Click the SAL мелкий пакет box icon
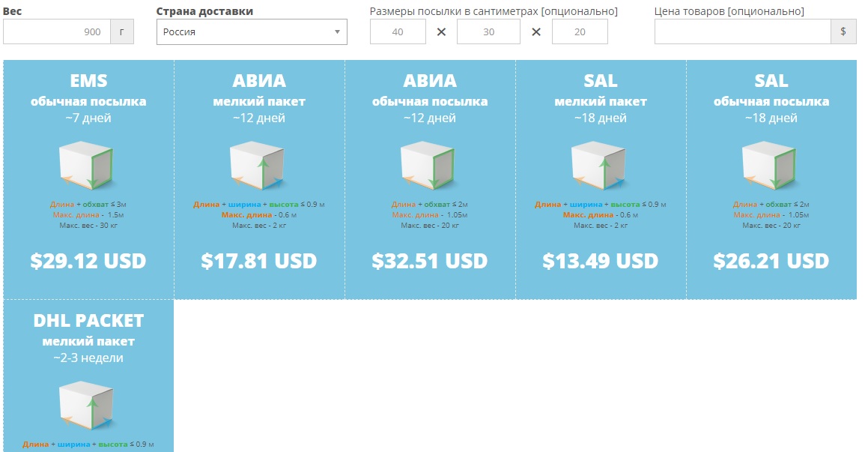 pos(599,166)
